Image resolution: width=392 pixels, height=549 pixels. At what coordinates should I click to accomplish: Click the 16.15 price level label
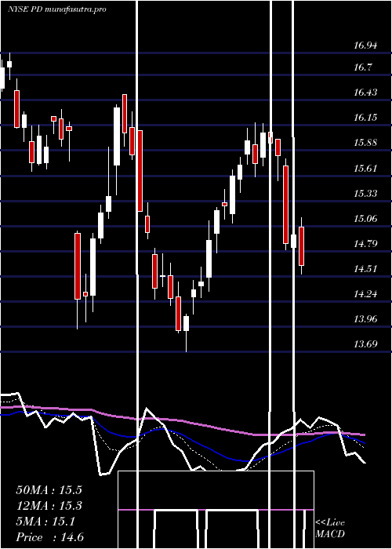pos(366,118)
